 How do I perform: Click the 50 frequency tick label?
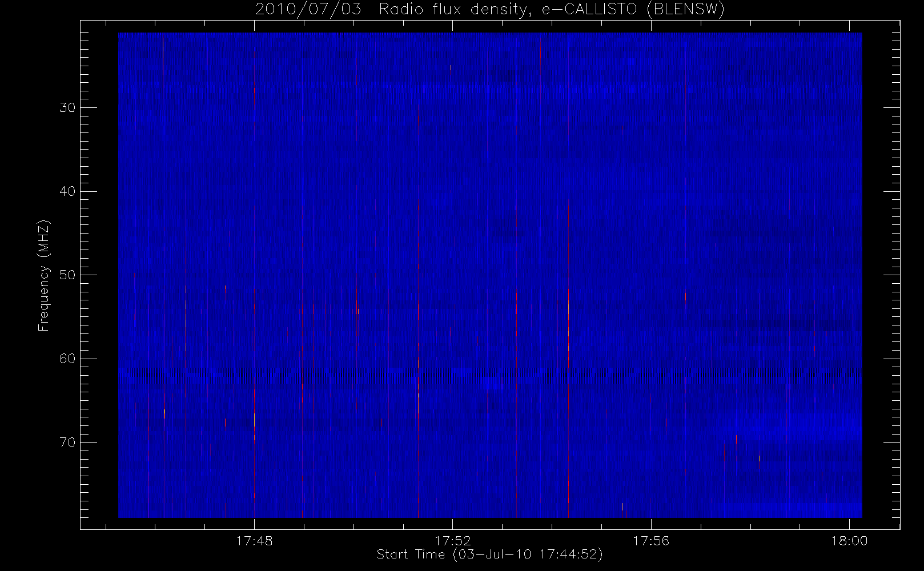coord(67,275)
